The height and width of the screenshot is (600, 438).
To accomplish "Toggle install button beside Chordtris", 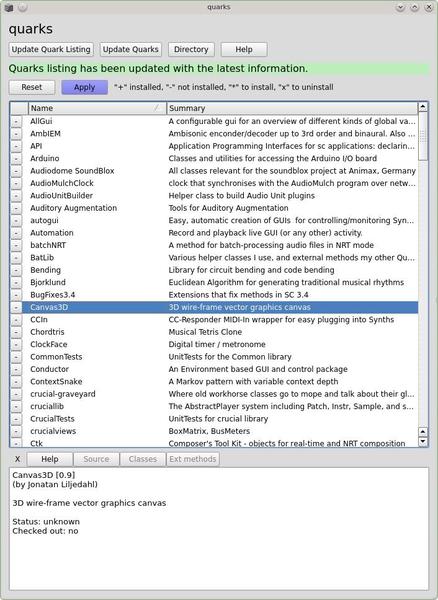I will [16, 332].
